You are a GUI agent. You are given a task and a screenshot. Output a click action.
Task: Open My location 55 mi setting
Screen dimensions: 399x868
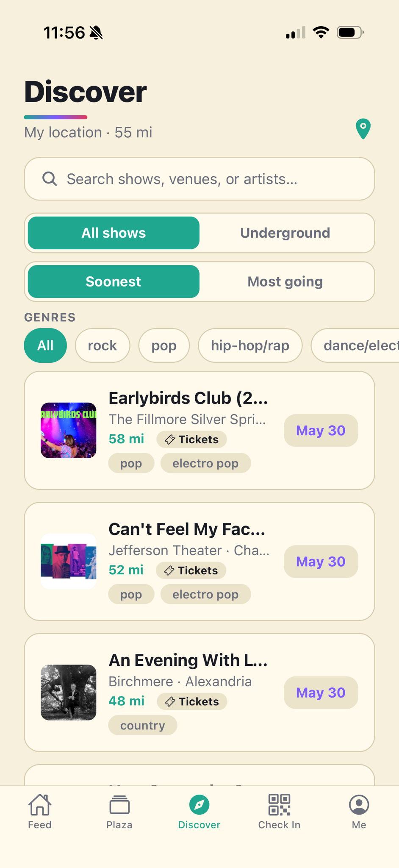pyautogui.click(x=88, y=132)
